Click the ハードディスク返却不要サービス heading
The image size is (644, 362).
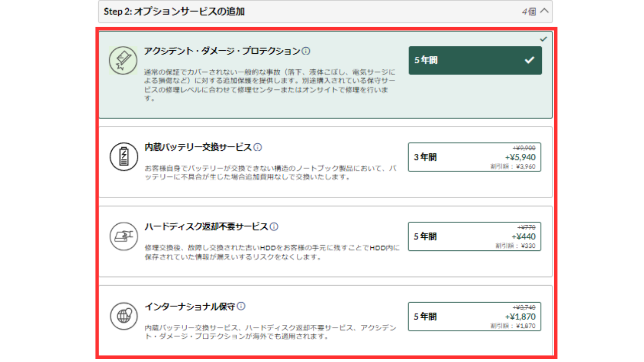(206, 227)
